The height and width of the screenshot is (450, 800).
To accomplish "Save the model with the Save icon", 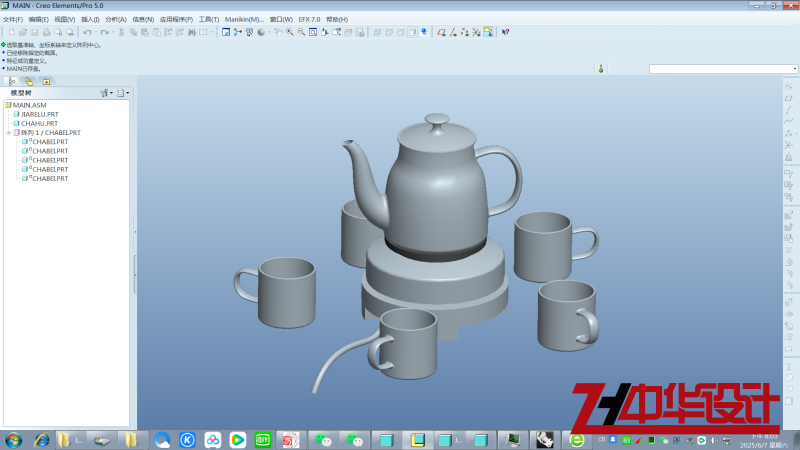I will [35, 32].
